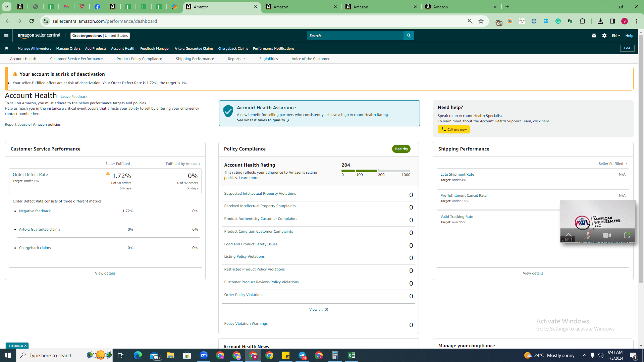Click the Edit button in the menu bar
Image resolution: width=644 pixels, height=362 pixels.
point(627,48)
